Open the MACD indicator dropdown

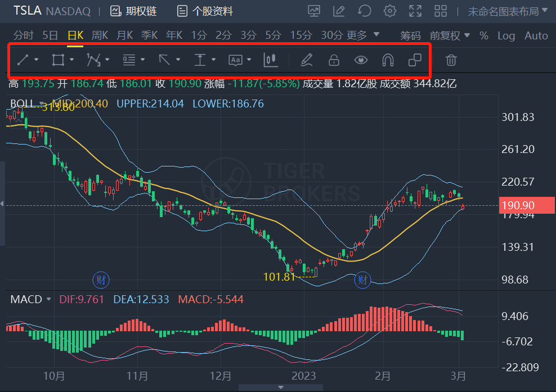click(48, 299)
